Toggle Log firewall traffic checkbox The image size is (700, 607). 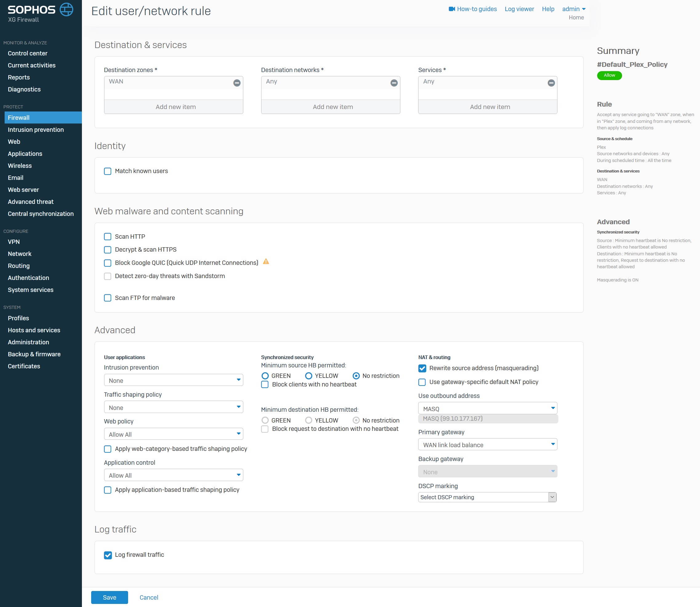click(108, 555)
